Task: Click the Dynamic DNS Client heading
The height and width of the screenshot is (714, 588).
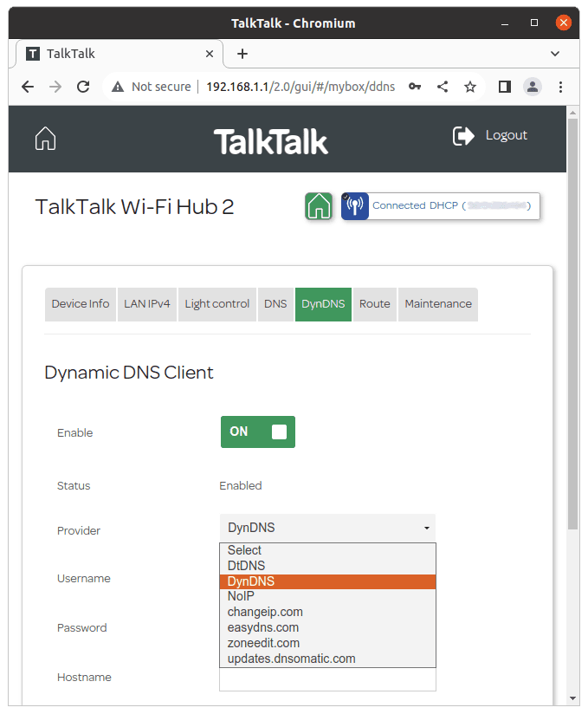Action: [129, 373]
